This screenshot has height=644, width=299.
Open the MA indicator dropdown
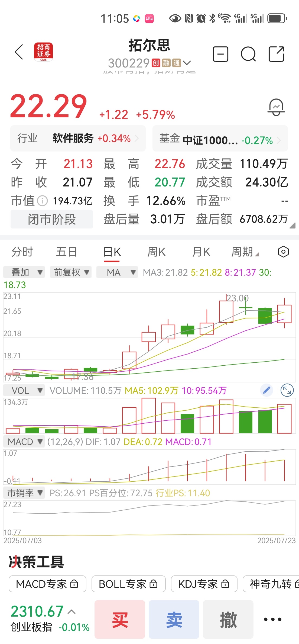(x=117, y=272)
